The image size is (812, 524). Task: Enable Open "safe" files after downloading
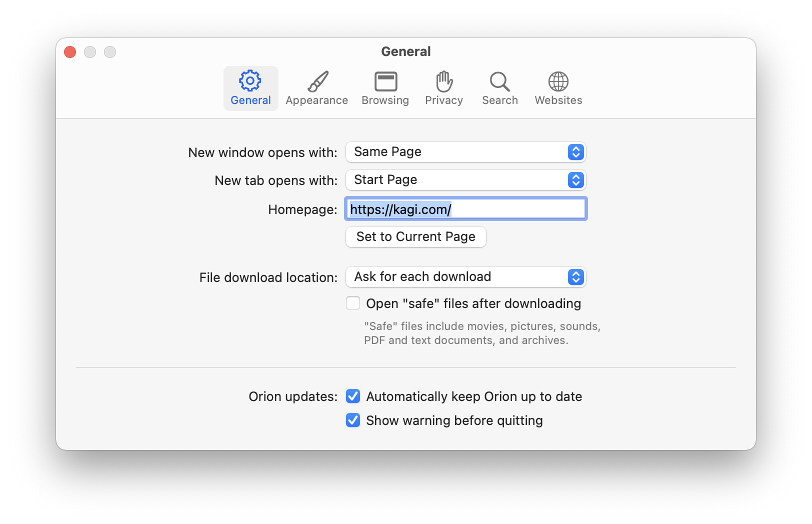click(353, 303)
